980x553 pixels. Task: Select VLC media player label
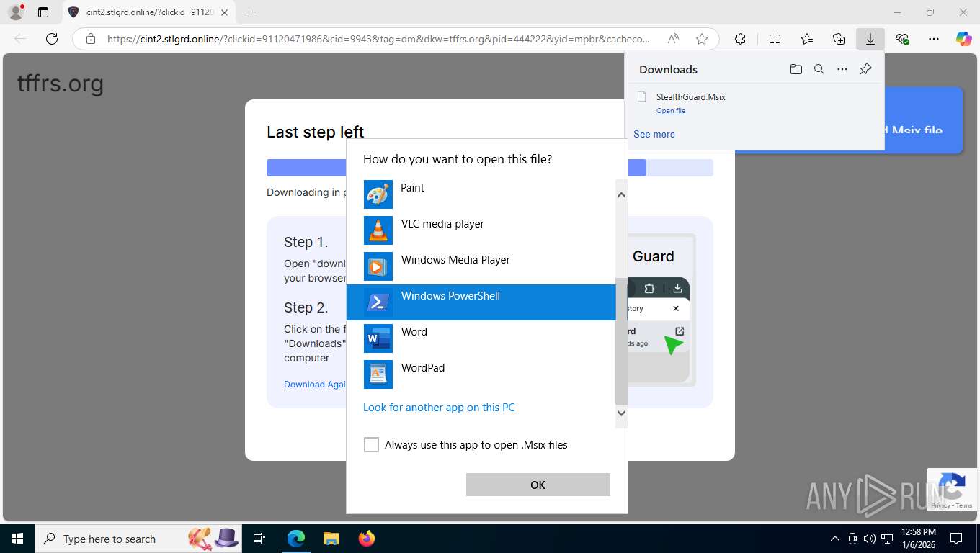(x=442, y=224)
